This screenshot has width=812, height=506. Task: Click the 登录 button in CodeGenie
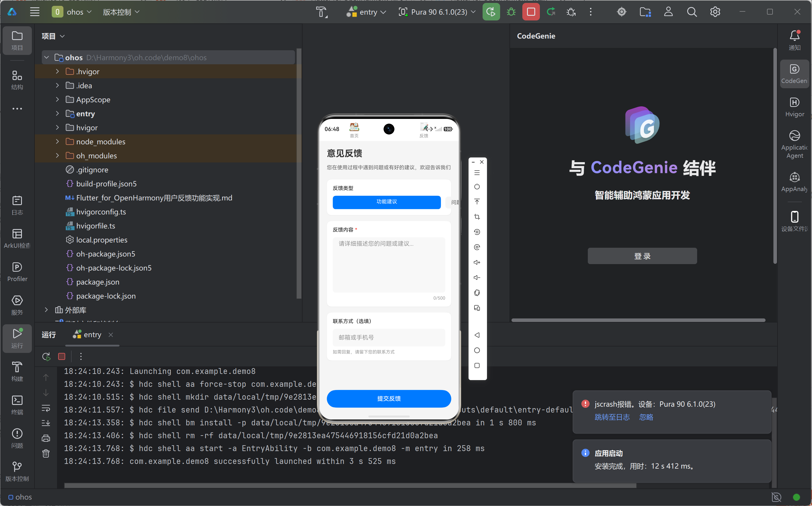coord(642,256)
